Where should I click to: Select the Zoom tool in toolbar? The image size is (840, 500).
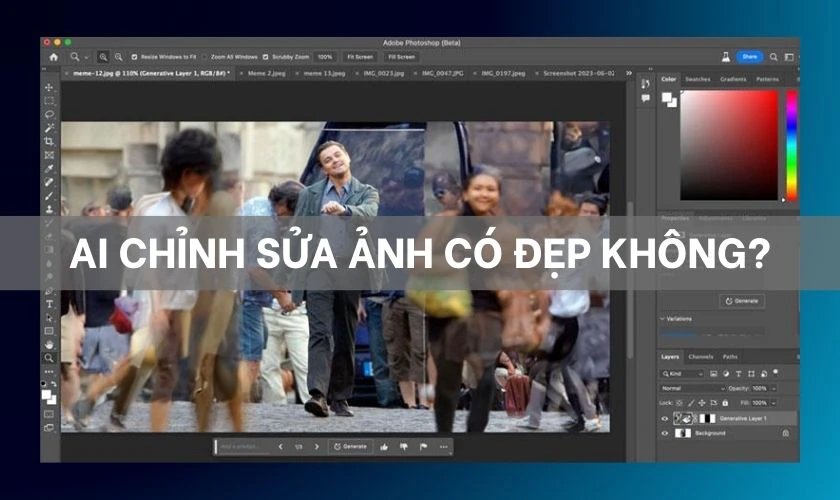click(49, 357)
